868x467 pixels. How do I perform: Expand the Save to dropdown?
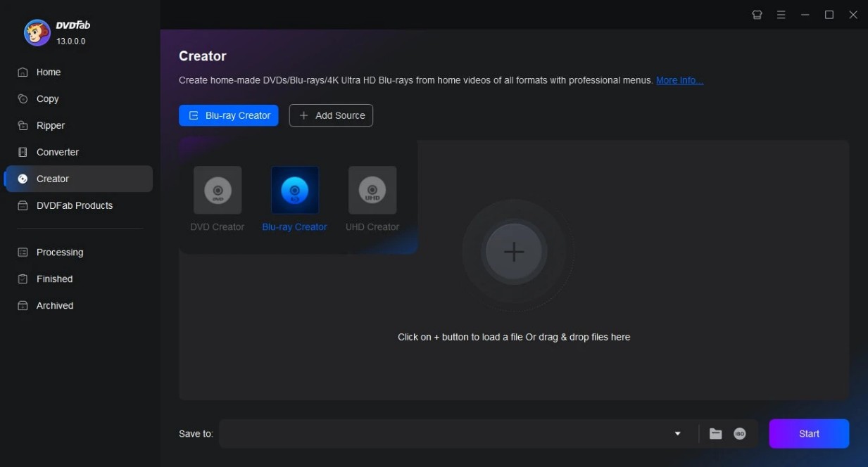(x=677, y=434)
